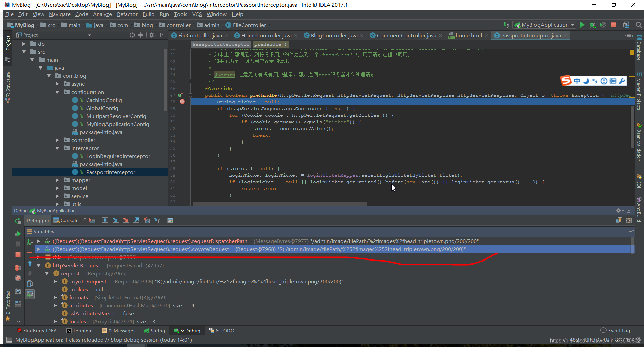Open Terminal tool window button

(x=79, y=331)
